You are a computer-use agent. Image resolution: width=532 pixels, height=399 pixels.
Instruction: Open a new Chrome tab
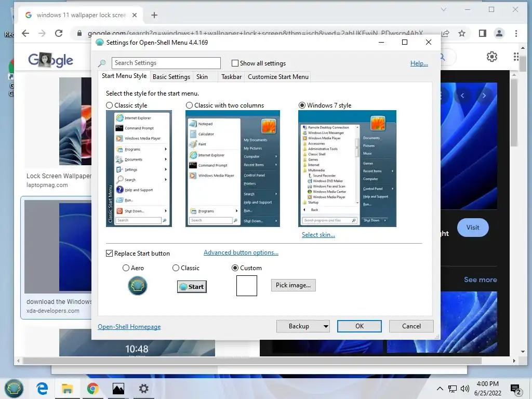pyautogui.click(x=154, y=15)
